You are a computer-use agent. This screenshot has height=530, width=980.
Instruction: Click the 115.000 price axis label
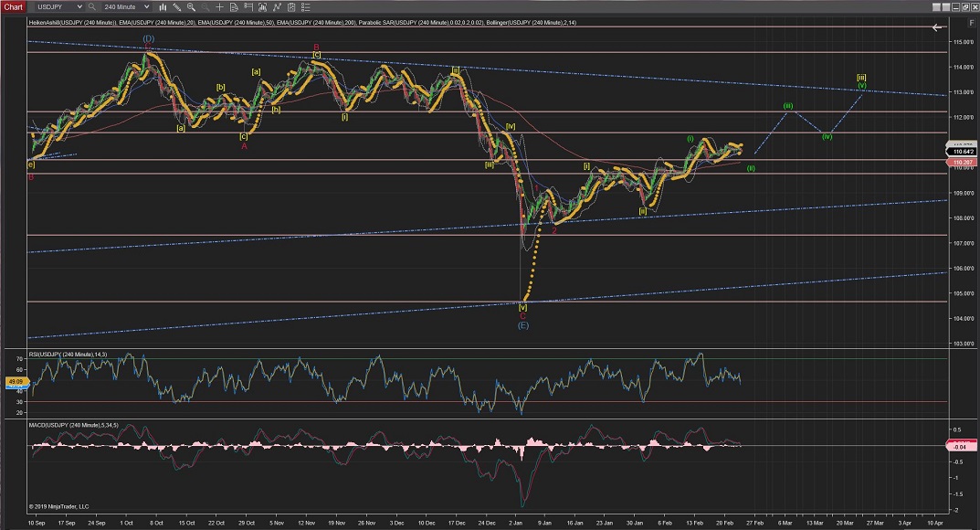[x=964, y=42]
